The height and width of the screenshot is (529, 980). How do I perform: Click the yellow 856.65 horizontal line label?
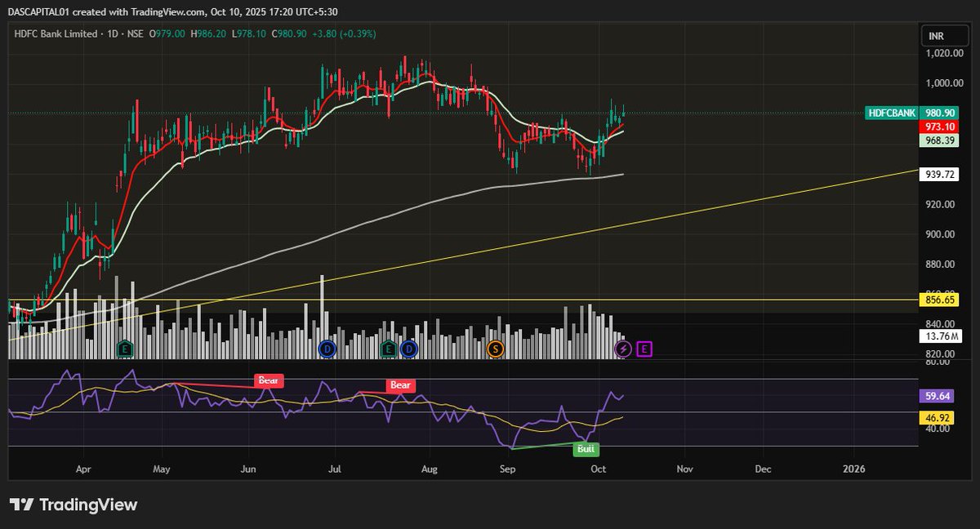point(941,300)
